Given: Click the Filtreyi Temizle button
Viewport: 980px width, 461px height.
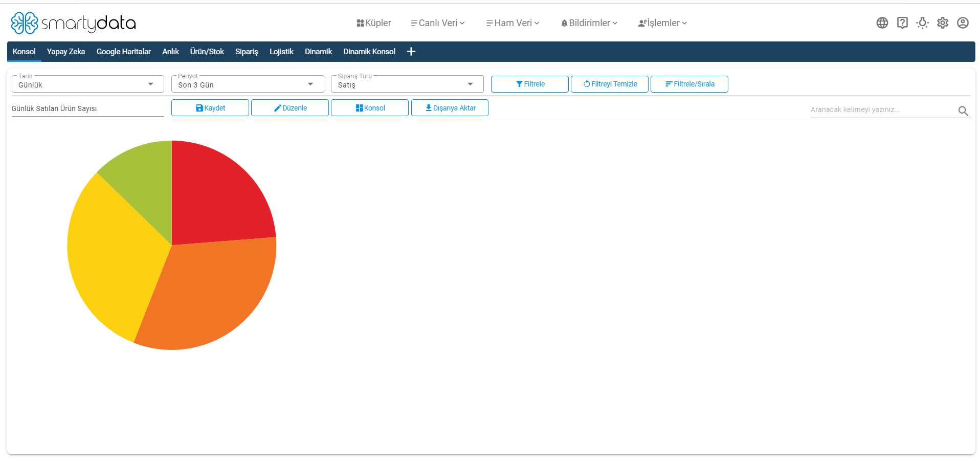Looking at the screenshot, I should tap(610, 84).
